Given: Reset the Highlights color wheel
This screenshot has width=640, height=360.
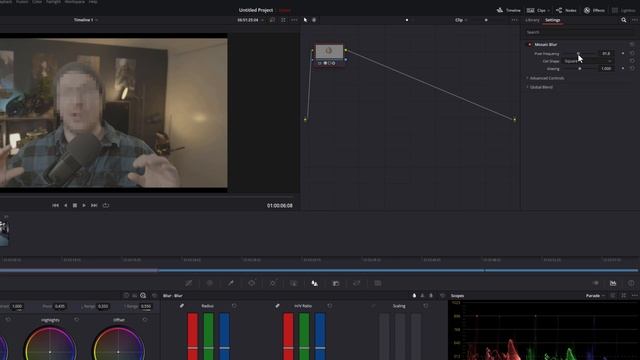Looking at the screenshot, I should tap(77, 320).
